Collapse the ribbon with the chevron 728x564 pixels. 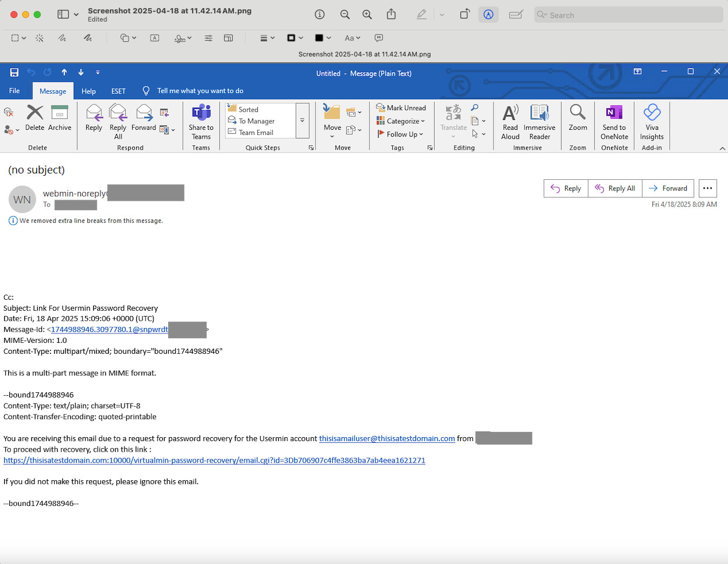(722, 148)
